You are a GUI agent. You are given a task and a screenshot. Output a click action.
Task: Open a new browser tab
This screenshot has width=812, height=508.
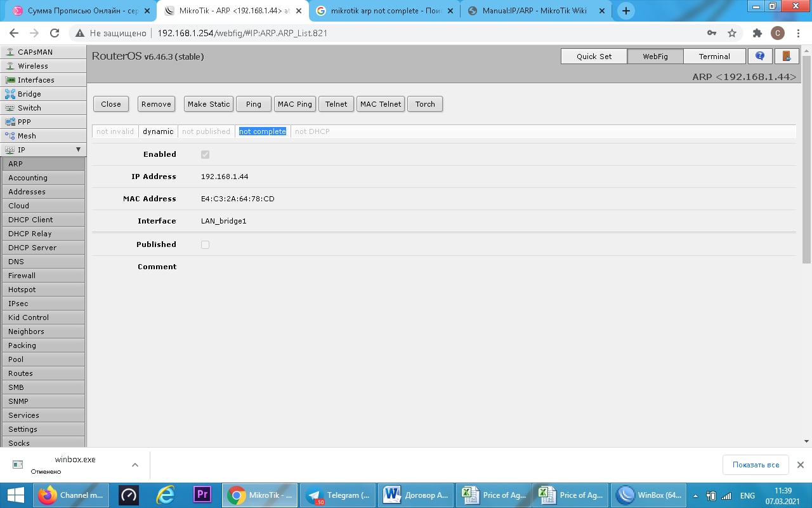pos(626,11)
